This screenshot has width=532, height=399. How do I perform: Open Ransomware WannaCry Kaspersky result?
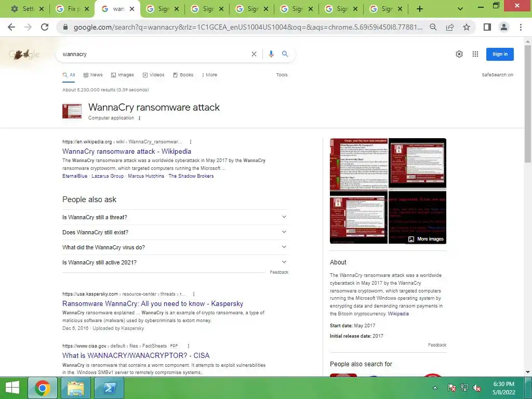153,303
